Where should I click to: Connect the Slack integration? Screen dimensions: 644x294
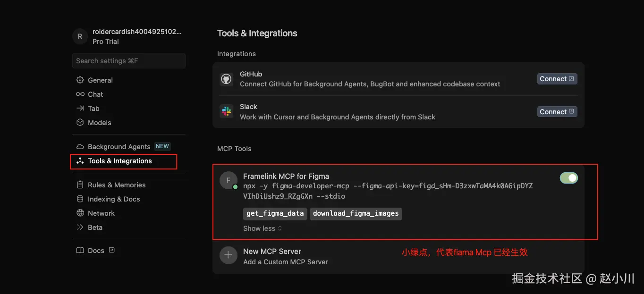coord(557,112)
